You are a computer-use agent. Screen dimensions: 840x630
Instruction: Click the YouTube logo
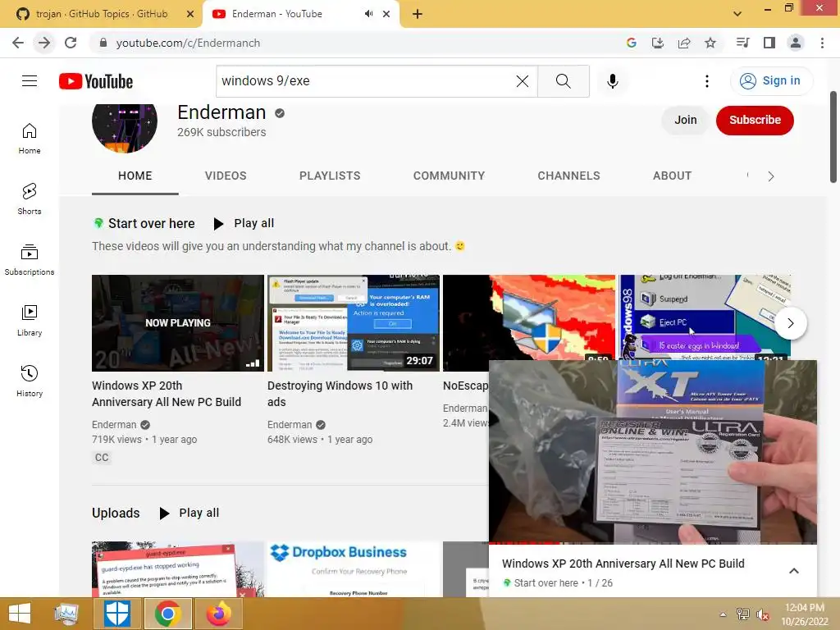tap(96, 81)
